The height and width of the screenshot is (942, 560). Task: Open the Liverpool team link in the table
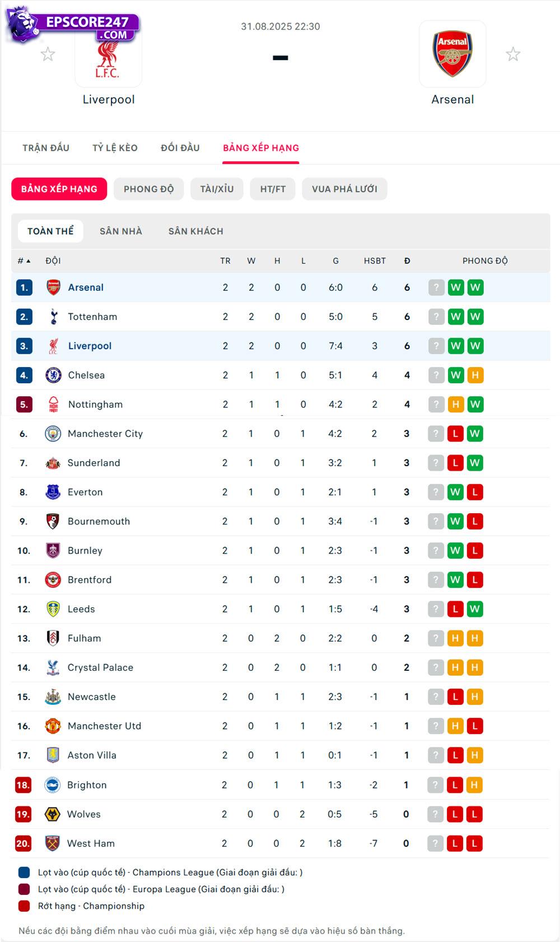point(90,346)
